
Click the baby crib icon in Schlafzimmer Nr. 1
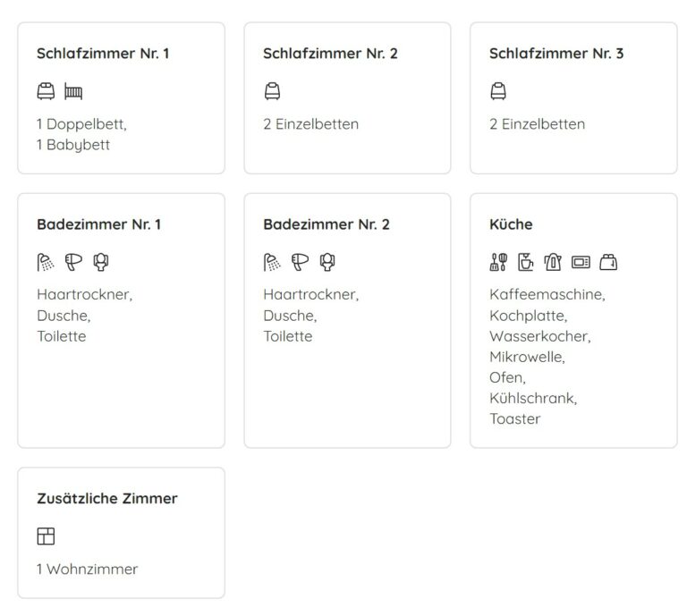coord(73,91)
